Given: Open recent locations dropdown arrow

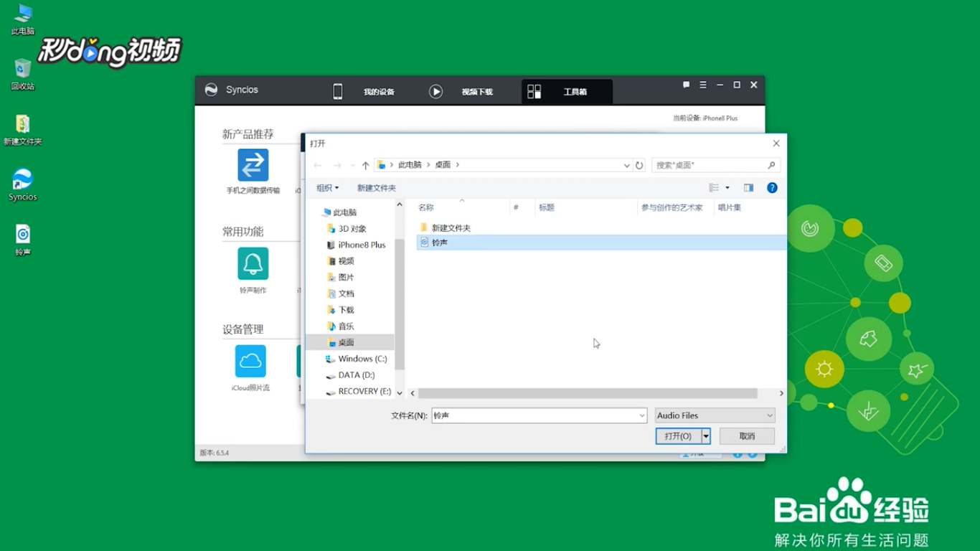Looking at the screenshot, I should point(352,166).
